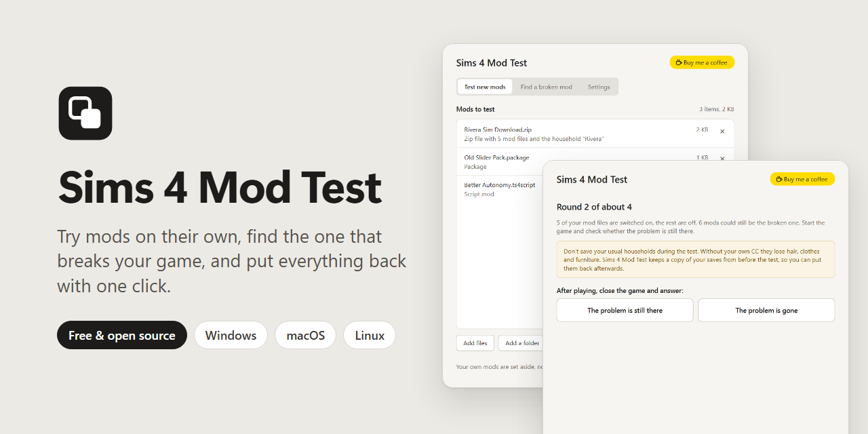868x434 pixels.
Task: Select the Linux platform pill
Action: pos(370,335)
